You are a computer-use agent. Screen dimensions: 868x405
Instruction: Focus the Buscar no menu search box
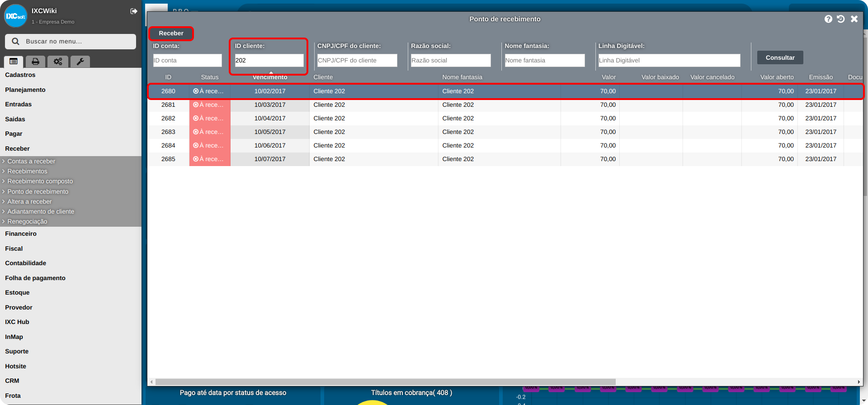[x=71, y=41]
